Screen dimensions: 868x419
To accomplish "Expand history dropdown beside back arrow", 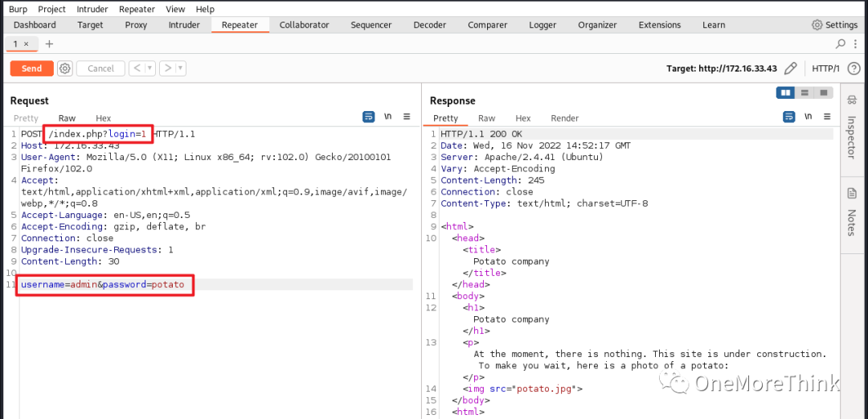I will coord(150,68).
